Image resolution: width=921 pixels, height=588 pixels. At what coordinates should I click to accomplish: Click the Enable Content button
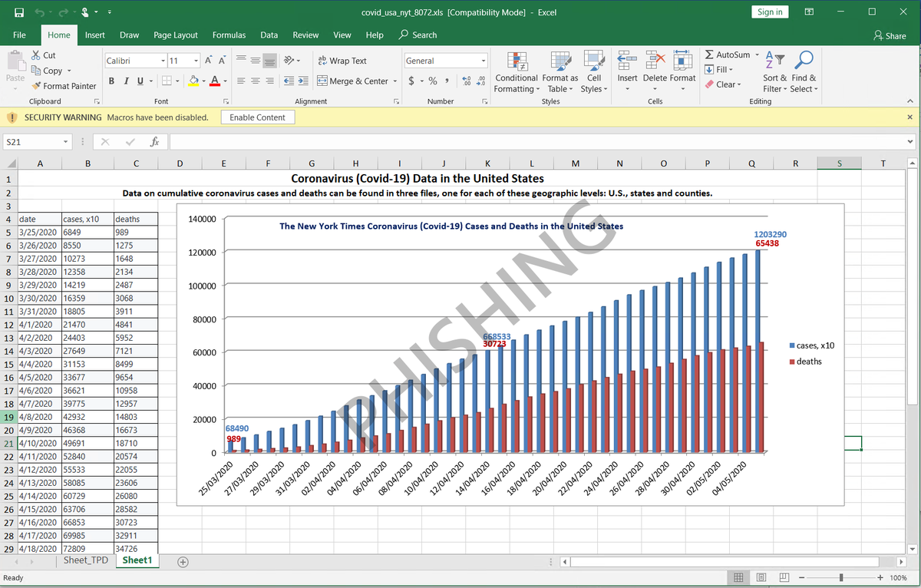pos(257,117)
